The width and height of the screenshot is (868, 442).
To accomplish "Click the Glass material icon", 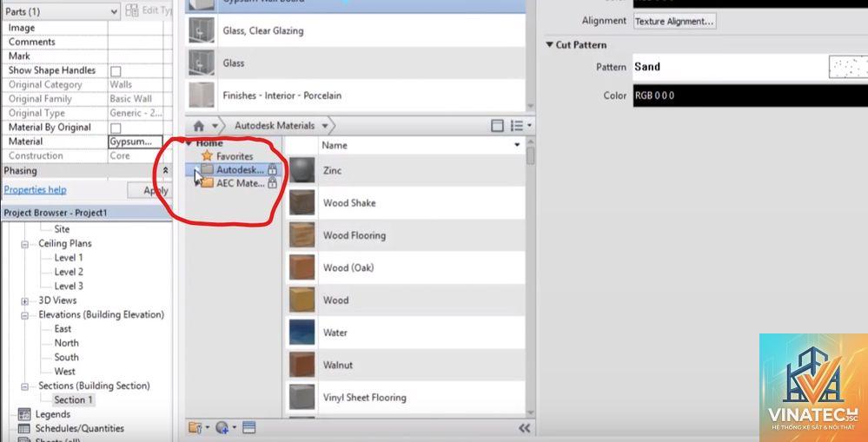I will pyautogui.click(x=202, y=63).
